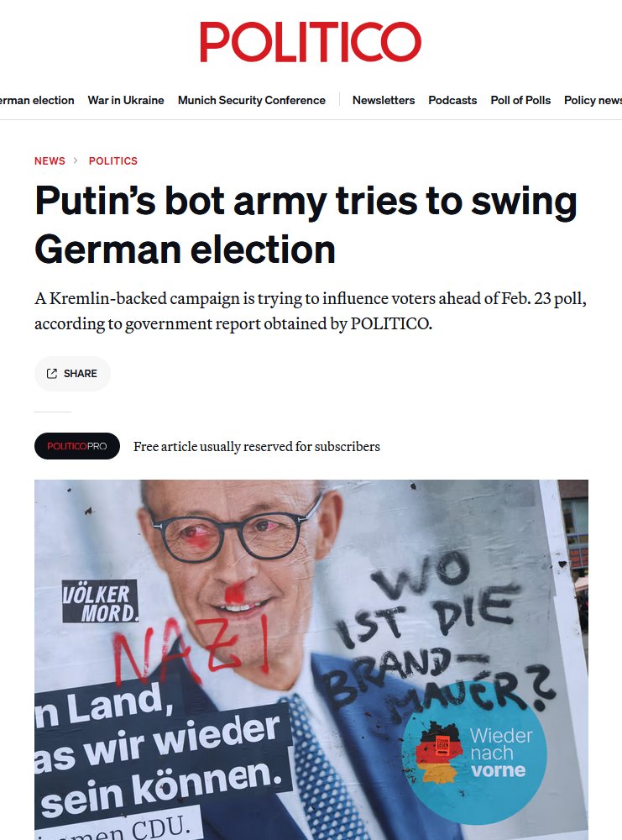Click the article headline about Putin's bot army
The image size is (622, 840).
click(x=306, y=225)
